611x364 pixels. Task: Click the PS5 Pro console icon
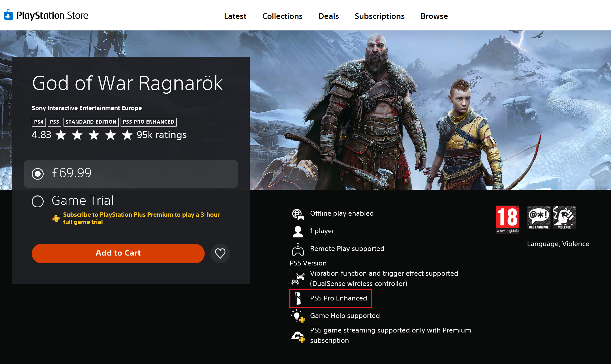click(x=298, y=298)
